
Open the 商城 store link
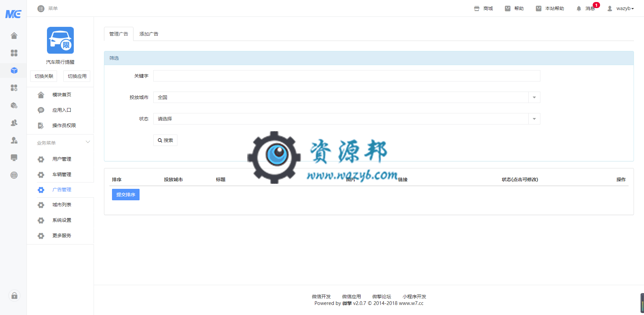coord(483,8)
